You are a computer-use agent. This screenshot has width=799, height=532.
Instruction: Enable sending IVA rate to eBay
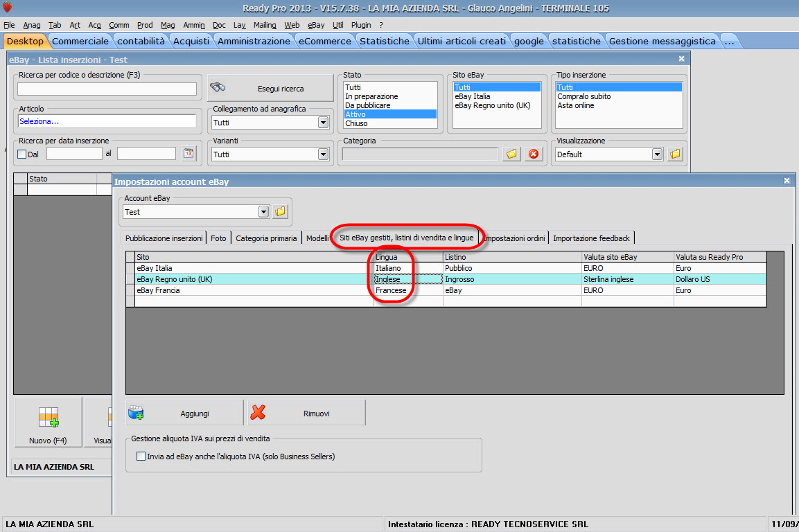pyautogui.click(x=141, y=456)
